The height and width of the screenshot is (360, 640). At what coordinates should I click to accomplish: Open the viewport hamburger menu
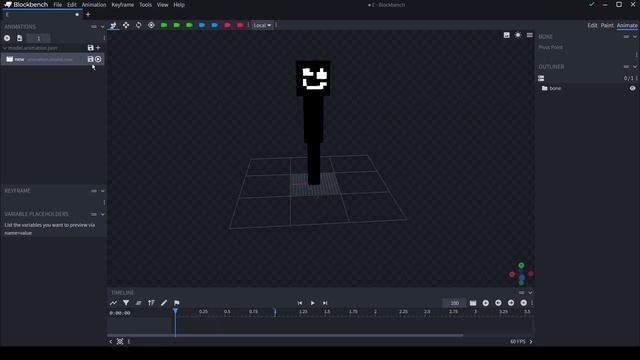[529, 35]
